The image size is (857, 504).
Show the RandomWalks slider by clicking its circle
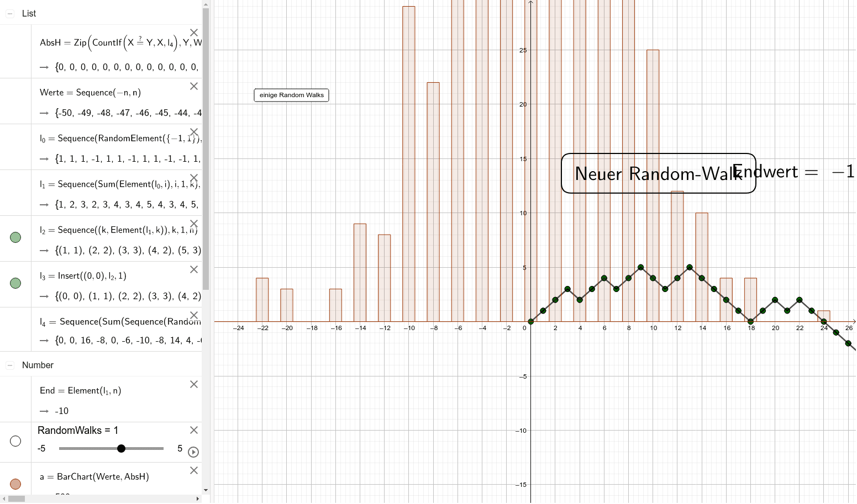(15, 441)
